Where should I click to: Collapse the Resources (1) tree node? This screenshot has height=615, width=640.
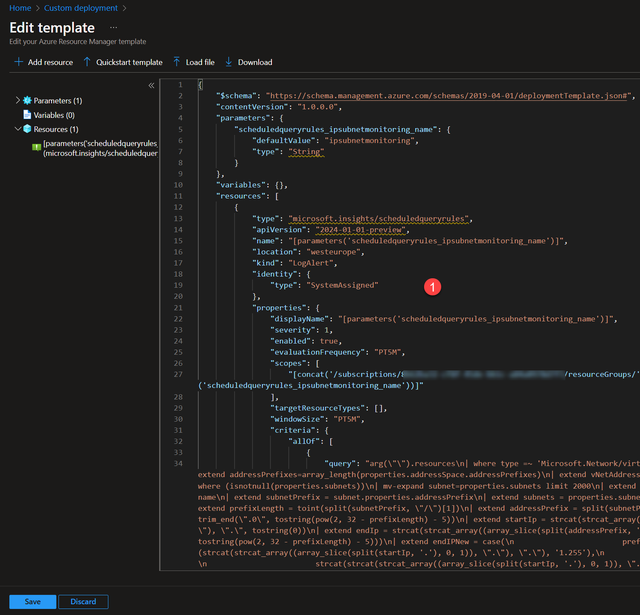(x=18, y=129)
